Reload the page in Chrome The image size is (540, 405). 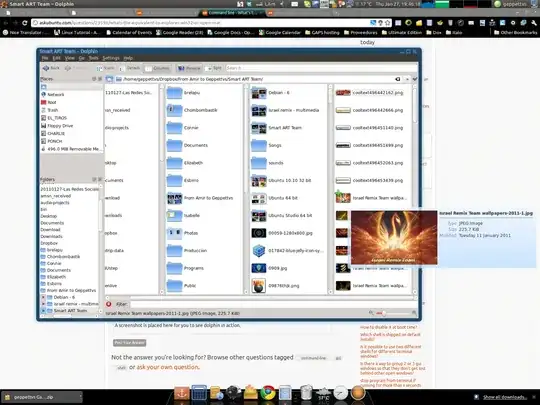[24, 23]
